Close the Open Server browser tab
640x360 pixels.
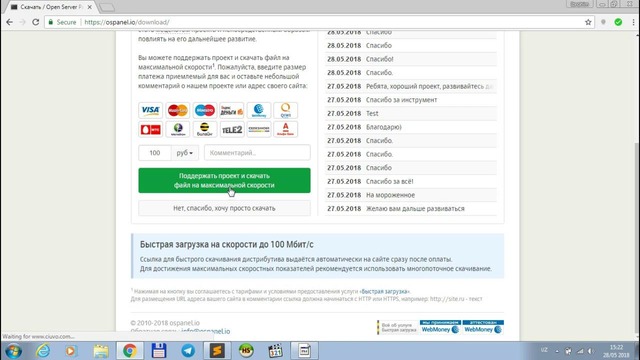pos(89,7)
